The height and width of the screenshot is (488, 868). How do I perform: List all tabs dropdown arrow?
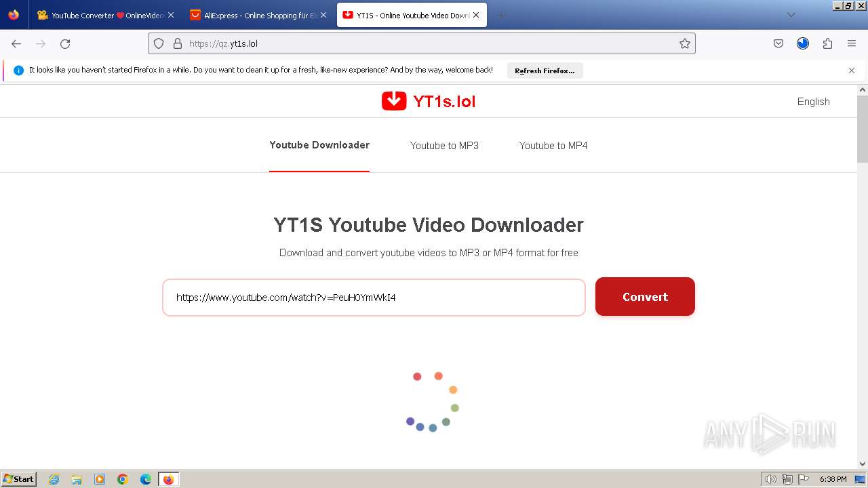791,15
